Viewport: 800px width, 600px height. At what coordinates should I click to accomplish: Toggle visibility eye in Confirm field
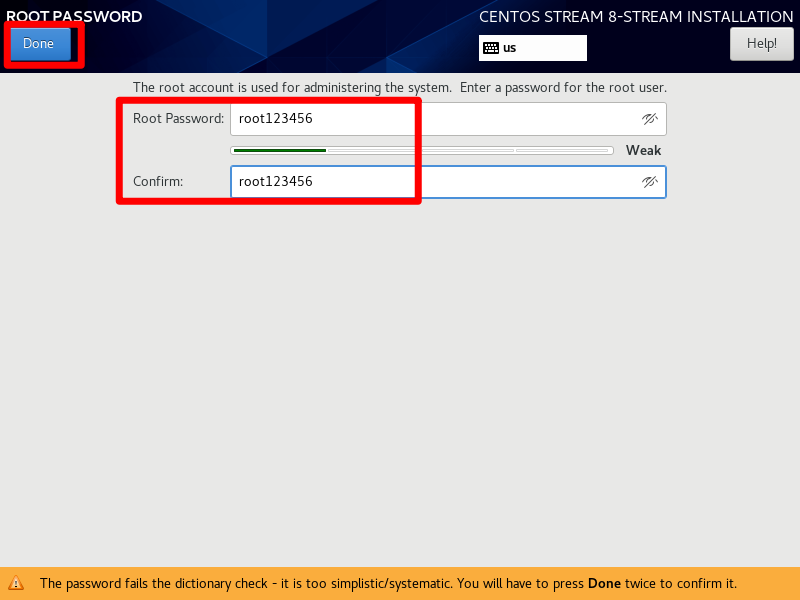(649, 182)
